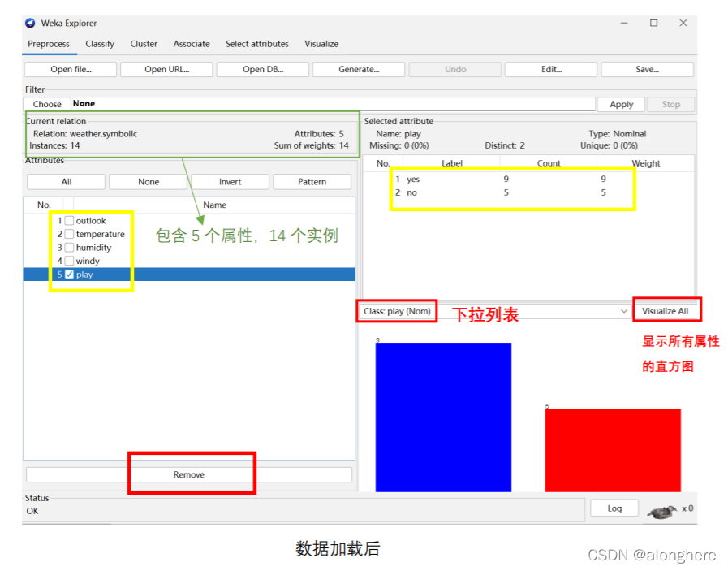Click the yes label row in table

(528, 179)
